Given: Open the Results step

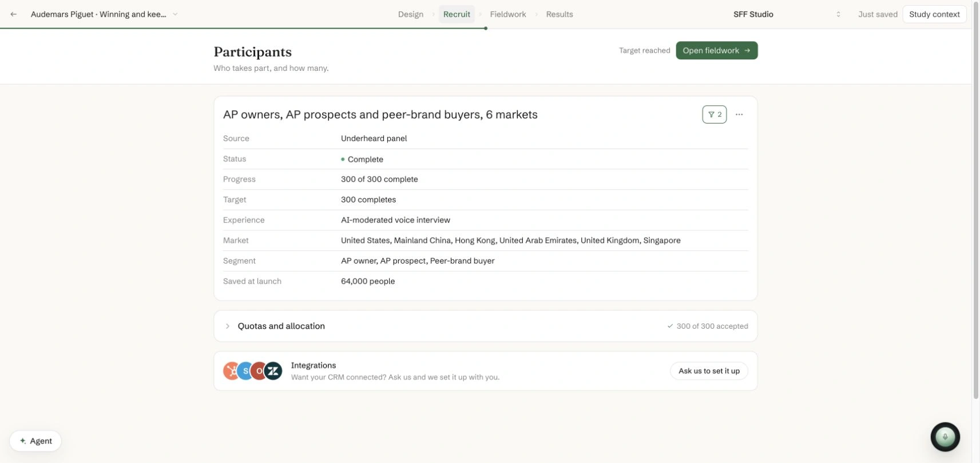Looking at the screenshot, I should point(560,14).
